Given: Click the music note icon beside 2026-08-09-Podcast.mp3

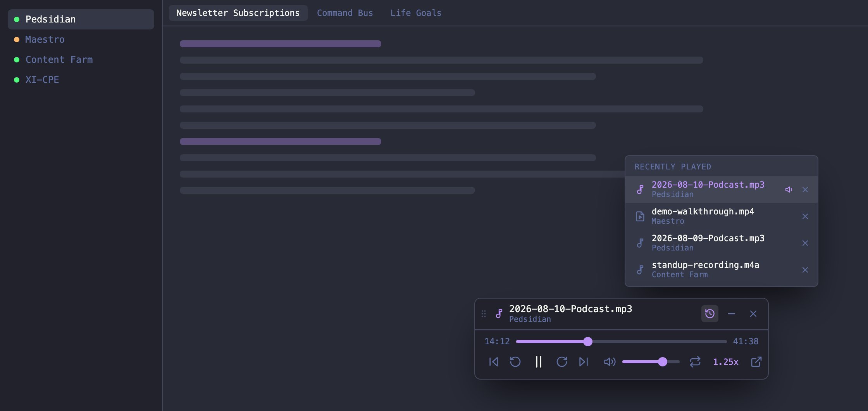Looking at the screenshot, I should point(640,243).
